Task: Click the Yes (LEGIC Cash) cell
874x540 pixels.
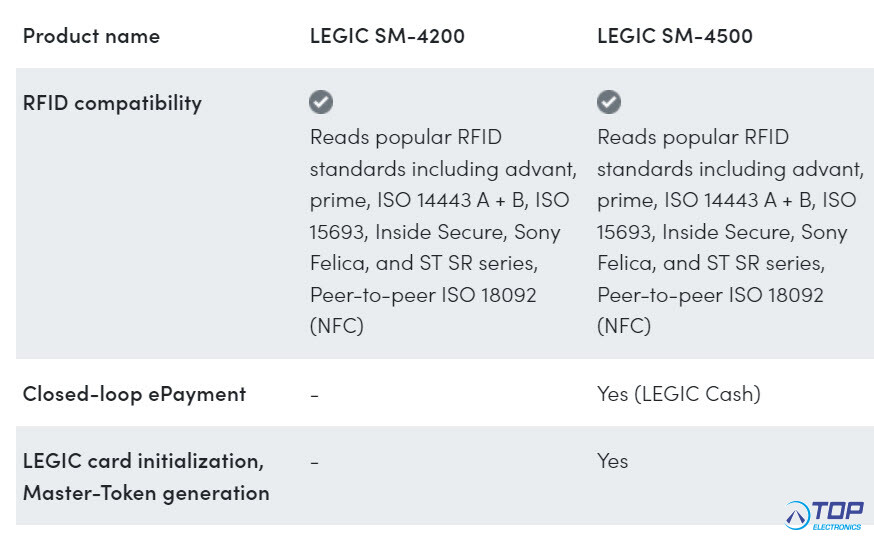Action: coord(678,395)
